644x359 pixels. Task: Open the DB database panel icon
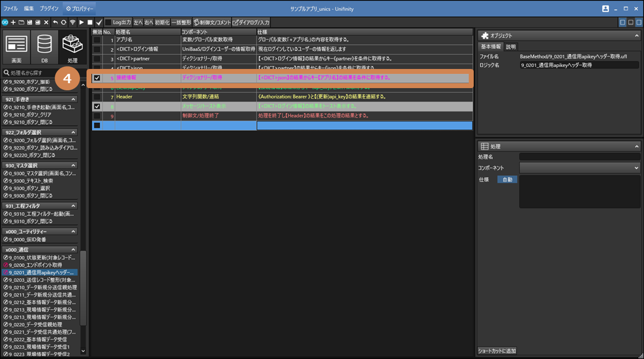tap(44, 48)
